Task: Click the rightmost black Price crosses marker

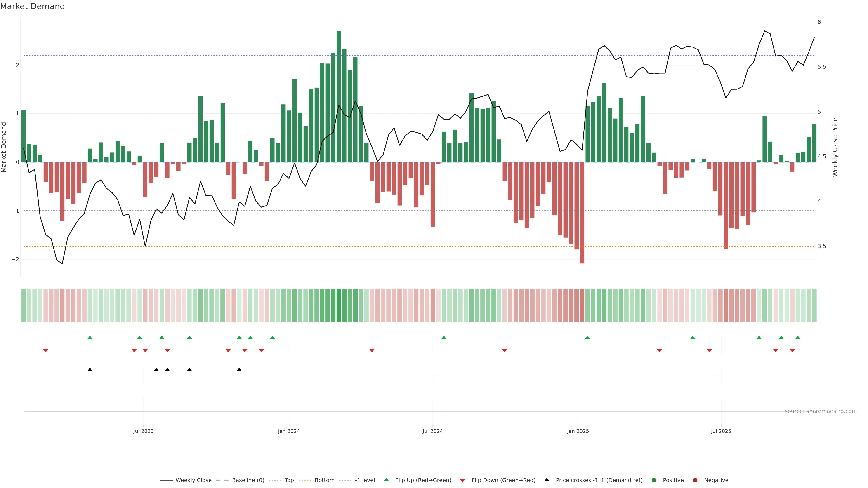Action: pyautogui.click(x=239, y=370)
